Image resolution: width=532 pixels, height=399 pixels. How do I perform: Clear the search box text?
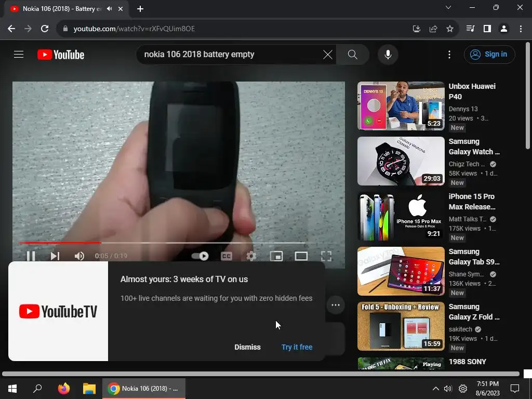(328, 54)
